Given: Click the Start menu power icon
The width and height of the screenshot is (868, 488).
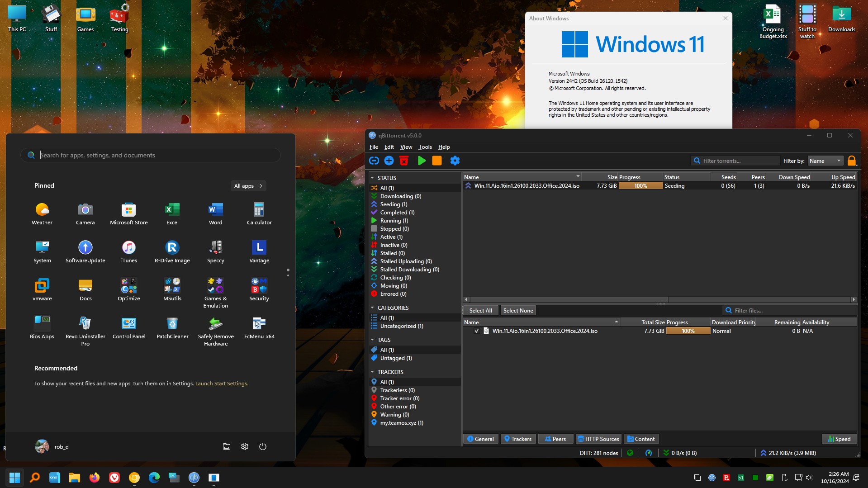Looking at the screenshot, I should [263, 446].
